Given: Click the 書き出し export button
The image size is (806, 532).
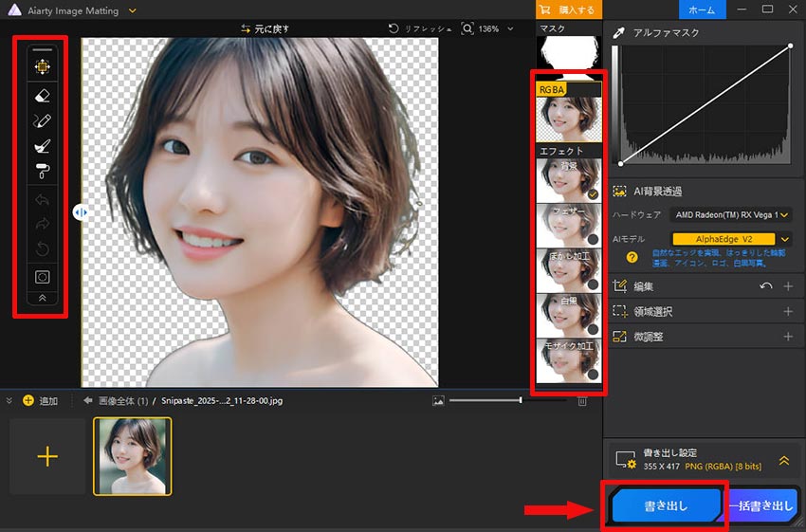Looking at the screenshot, I should tap(666, 506).
